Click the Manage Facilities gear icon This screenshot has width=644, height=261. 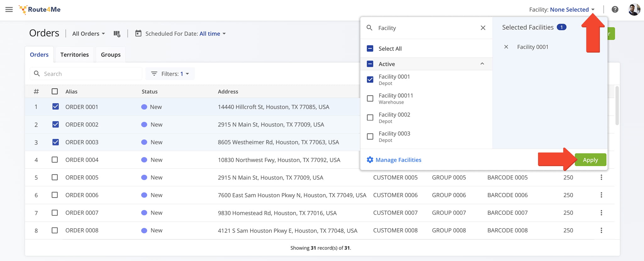(x=370, y=160)
